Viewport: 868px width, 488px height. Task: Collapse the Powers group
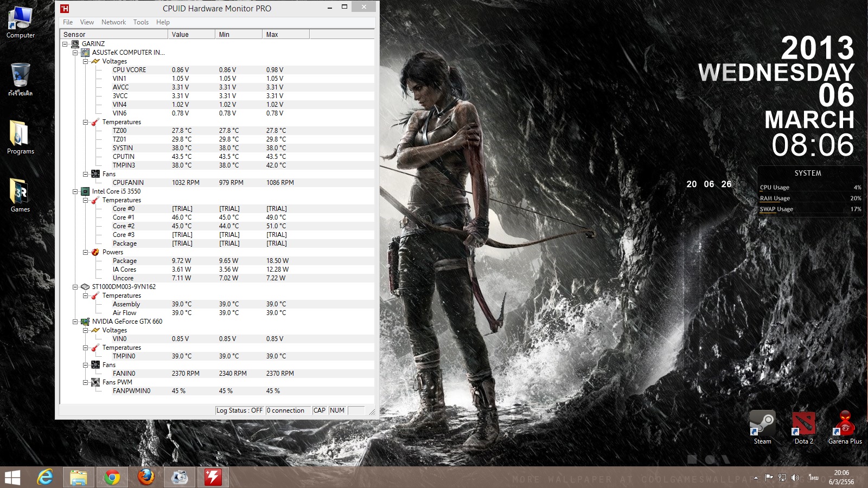coord(86,252)
